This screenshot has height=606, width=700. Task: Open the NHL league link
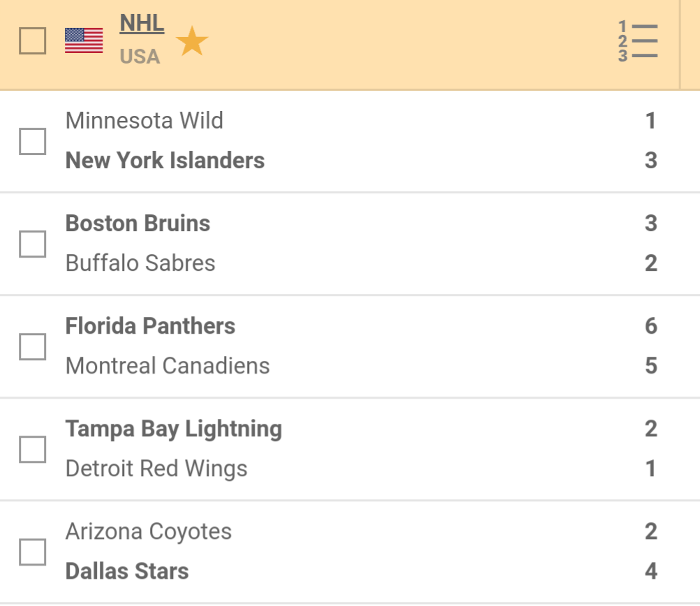point(142,23)
